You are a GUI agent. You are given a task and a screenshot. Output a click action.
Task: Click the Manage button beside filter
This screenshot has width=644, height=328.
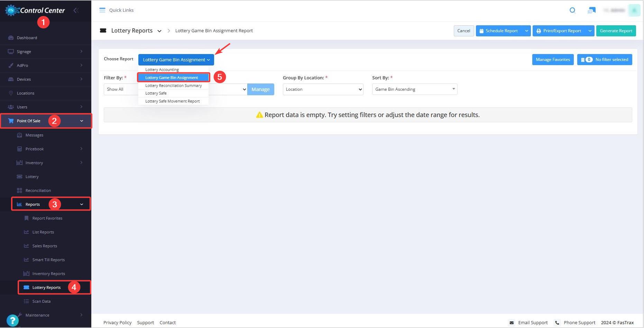click(x=261, y=89)
